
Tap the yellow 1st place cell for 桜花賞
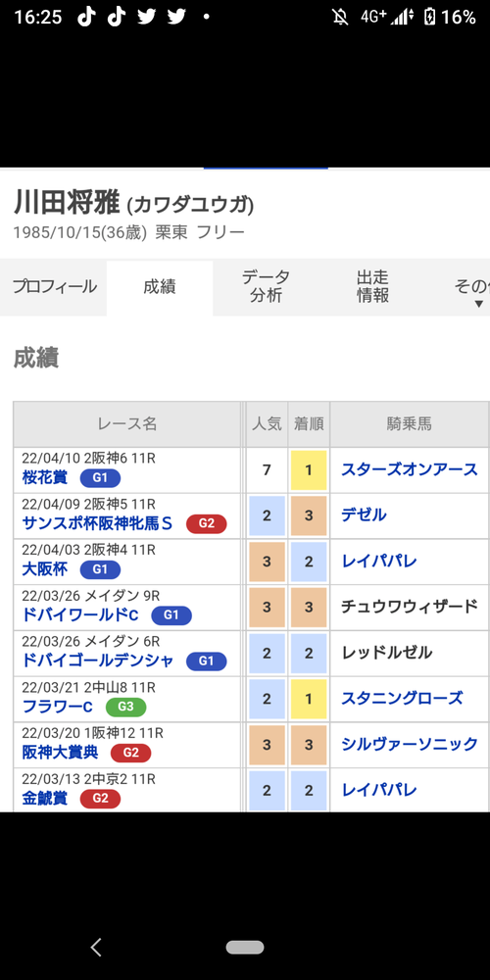pos(309,470)
